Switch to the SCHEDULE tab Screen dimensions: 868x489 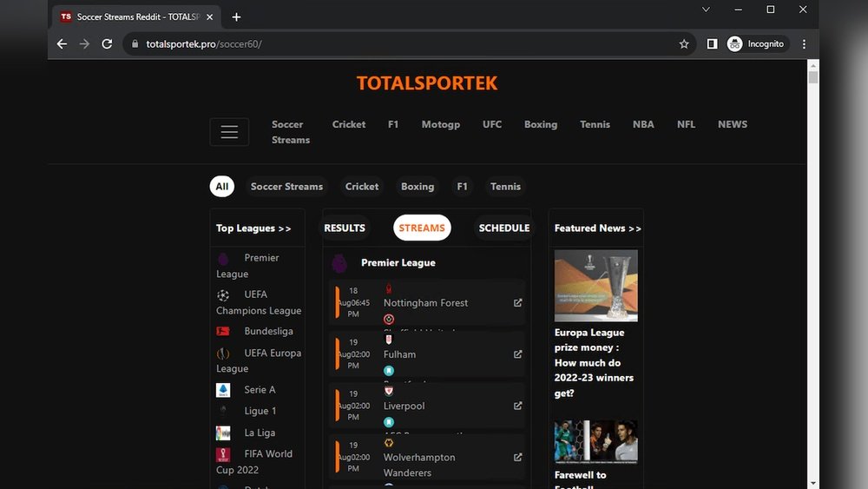pyautogui.click(x=503, y=228)
